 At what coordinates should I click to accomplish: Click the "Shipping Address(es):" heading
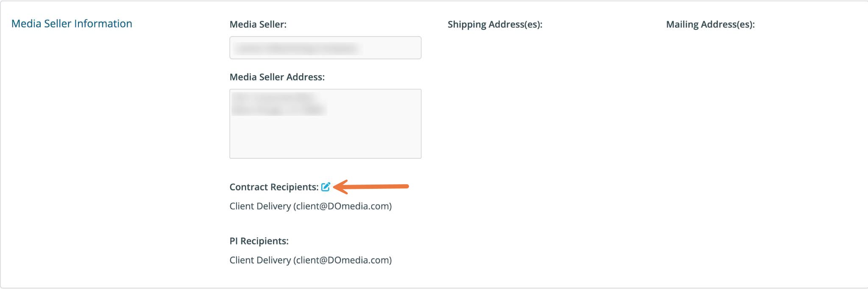495,25
